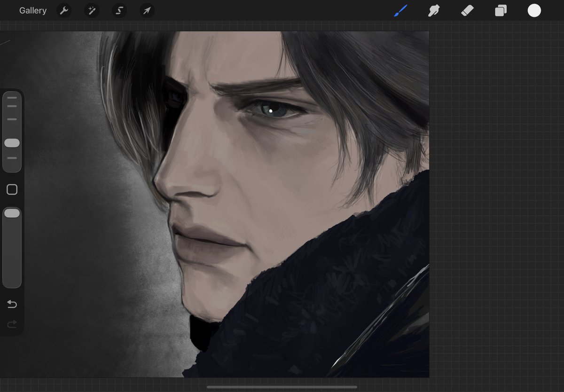Viewport: 564px width, 392px height.
Task: Click the brush opacity slider handle
Action: click(x=12, y=213)
